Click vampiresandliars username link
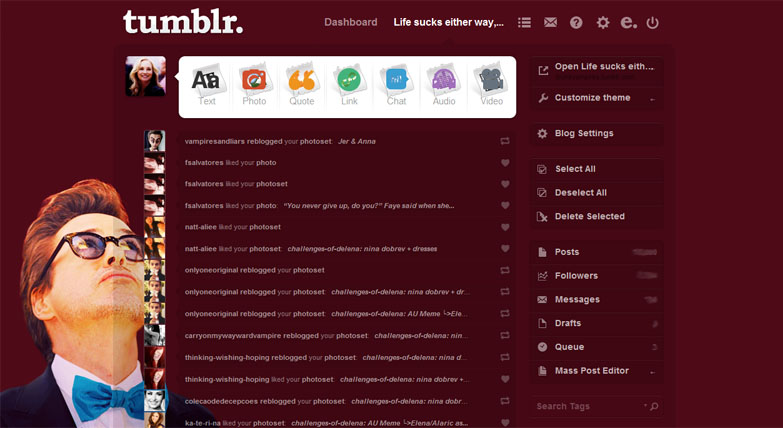783x428 pixels. pyautogui.click(x=215, y=141)
